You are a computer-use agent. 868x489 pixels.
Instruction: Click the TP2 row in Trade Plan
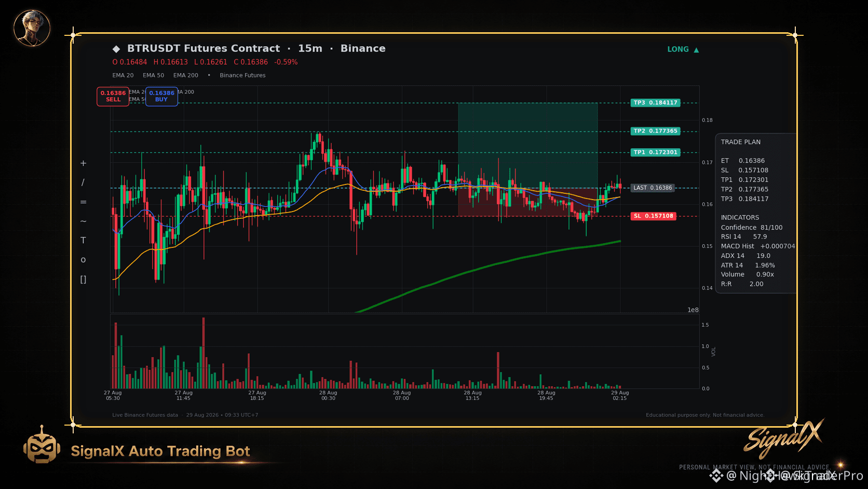coord(744,190)
